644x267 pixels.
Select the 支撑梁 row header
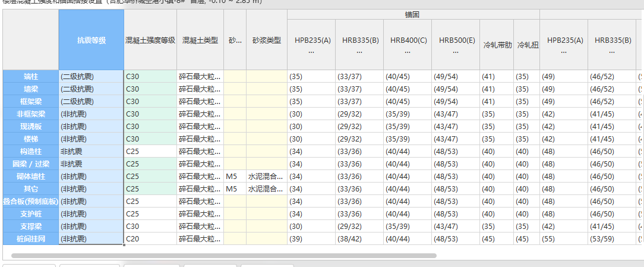click(x=31, y=227)
